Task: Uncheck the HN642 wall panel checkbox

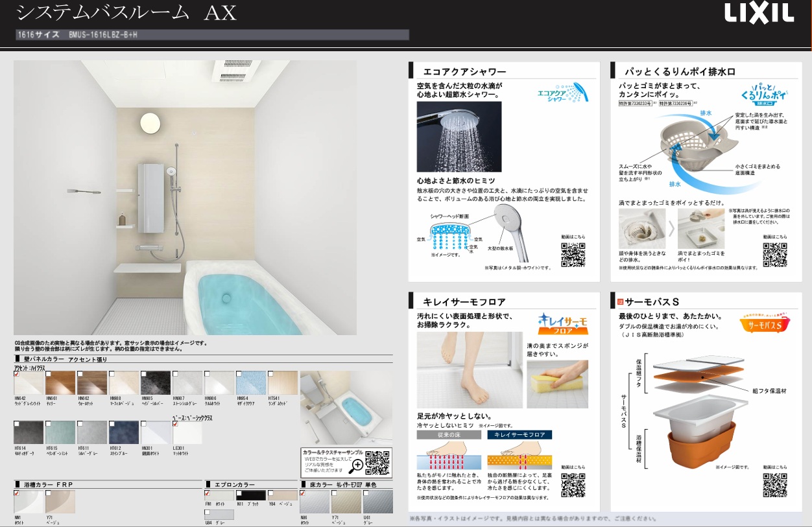Action: tap(18, 373)
